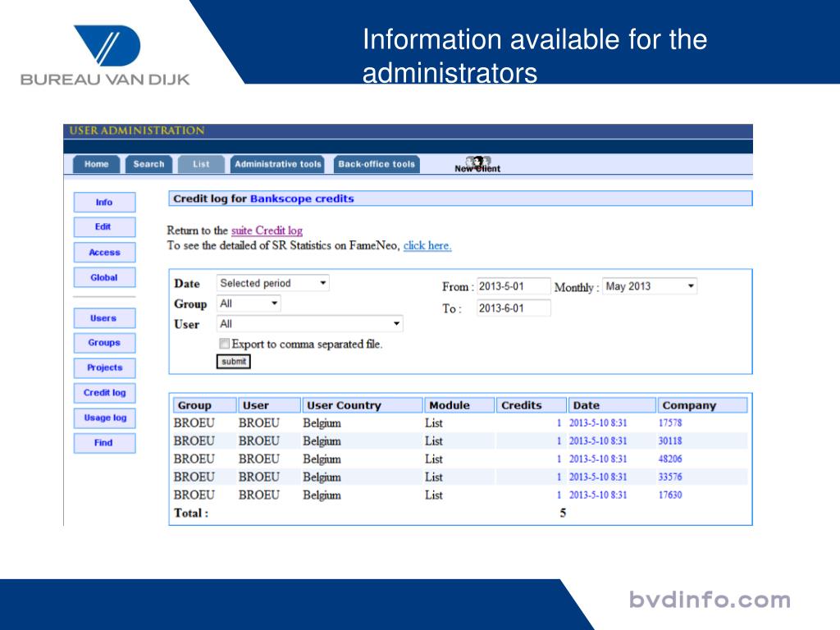Click the USER ADMINISTRATION title

click(137, 130)
